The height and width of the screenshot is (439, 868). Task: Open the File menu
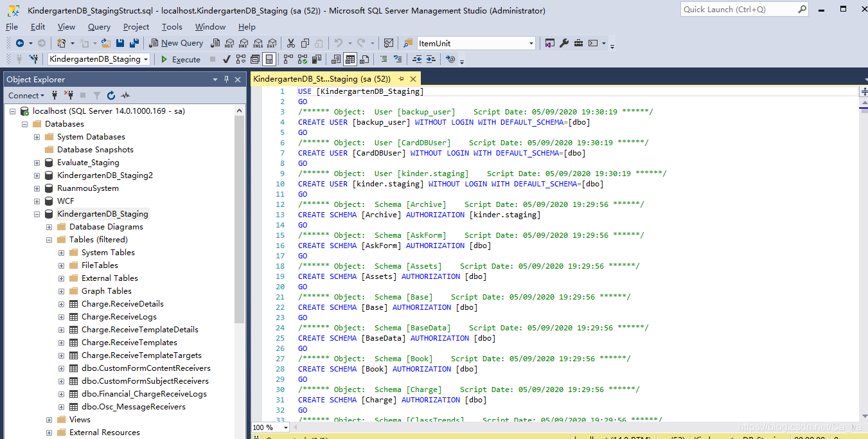point(12,26)
